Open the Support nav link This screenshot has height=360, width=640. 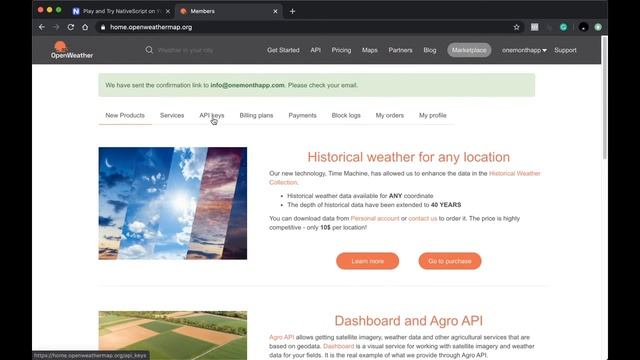point(565,50)
